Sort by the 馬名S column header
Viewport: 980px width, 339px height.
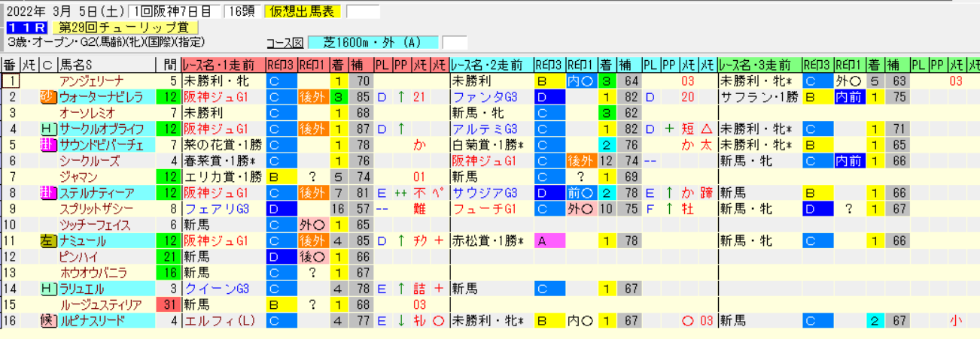tap(106, 65)
